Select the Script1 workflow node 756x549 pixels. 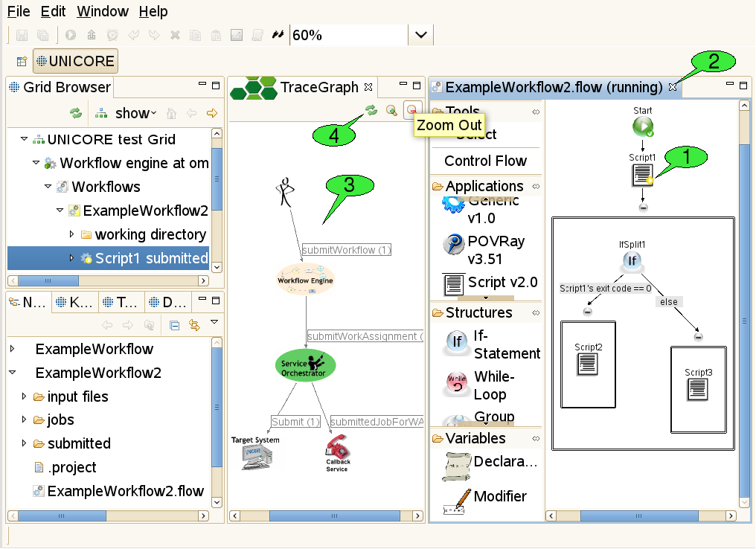pyautogui.click(x=643, y=174)
